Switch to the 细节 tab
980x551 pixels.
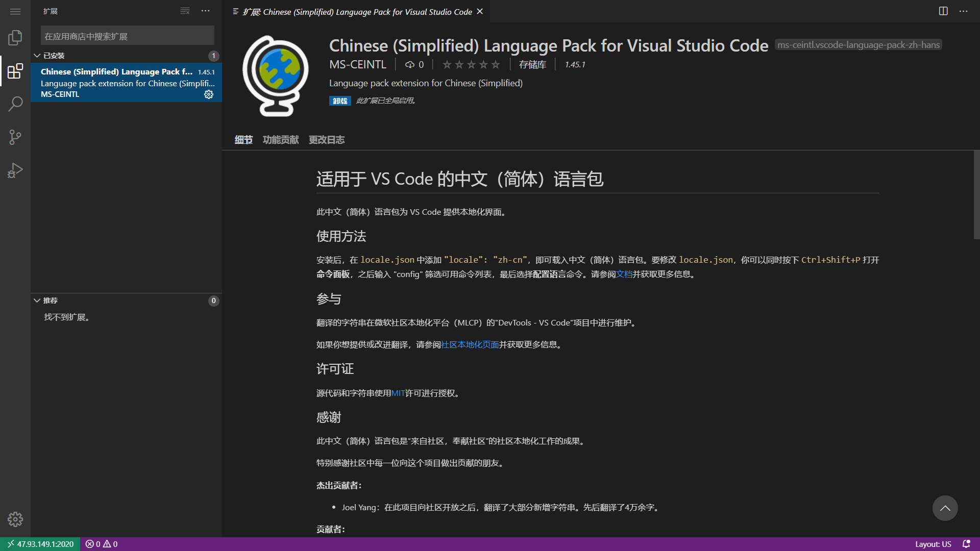[x=243, y=140]
